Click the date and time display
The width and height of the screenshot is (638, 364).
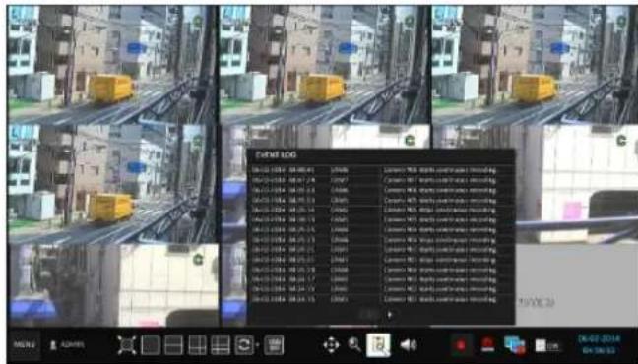pyautogui.click(x=599, y=344)
